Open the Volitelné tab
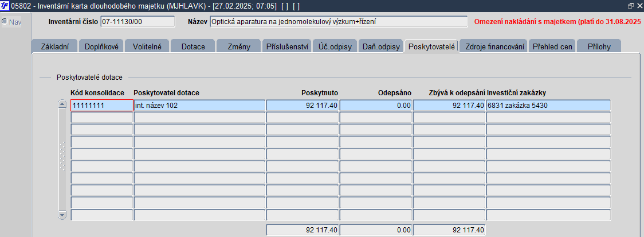Viewport: 644px width, 237px height. pos(147,46)
